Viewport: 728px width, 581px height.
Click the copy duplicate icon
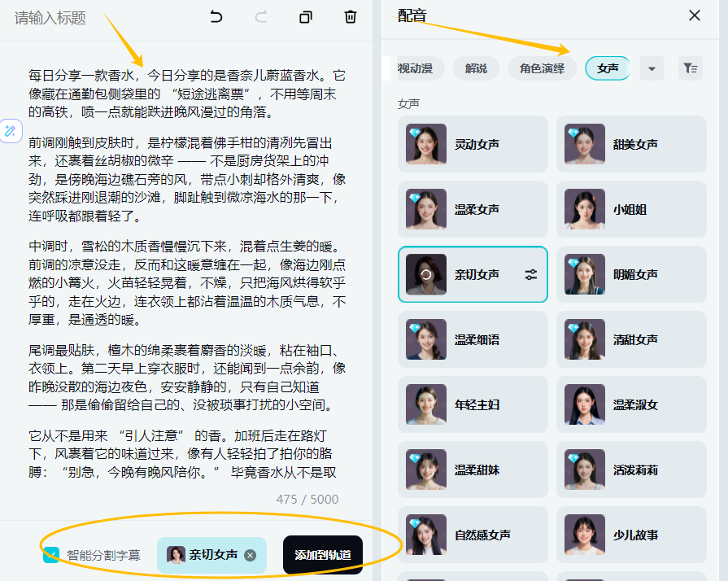[306, 17]
